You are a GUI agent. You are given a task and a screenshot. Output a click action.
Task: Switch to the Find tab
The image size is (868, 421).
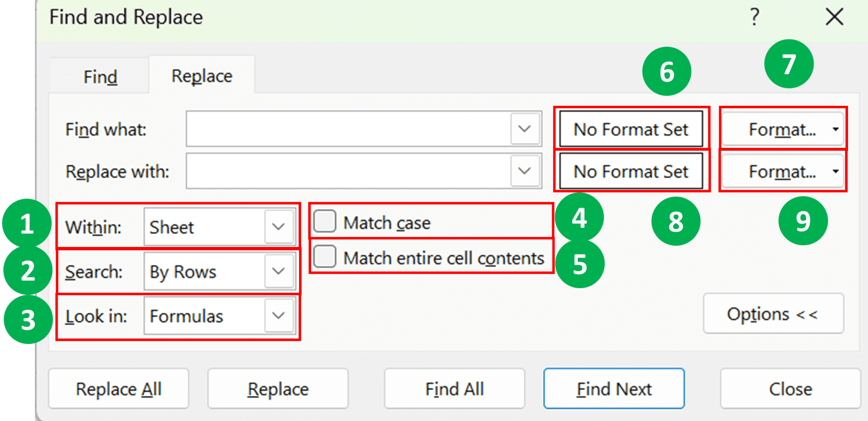click(100, 77)
